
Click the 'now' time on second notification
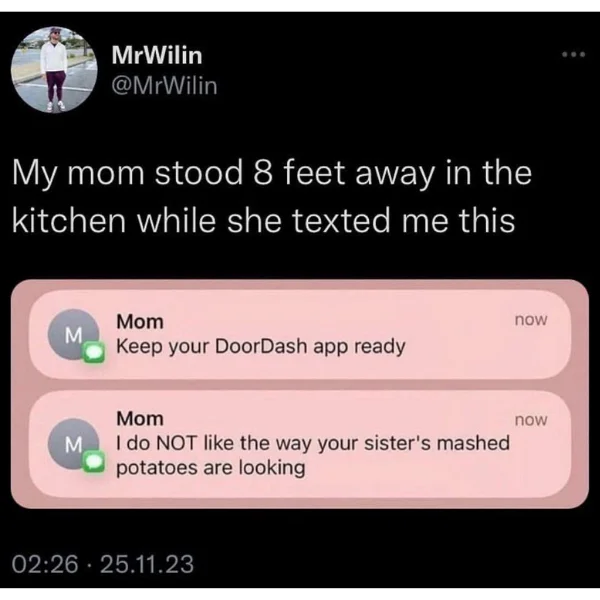[x=531, y=420]
